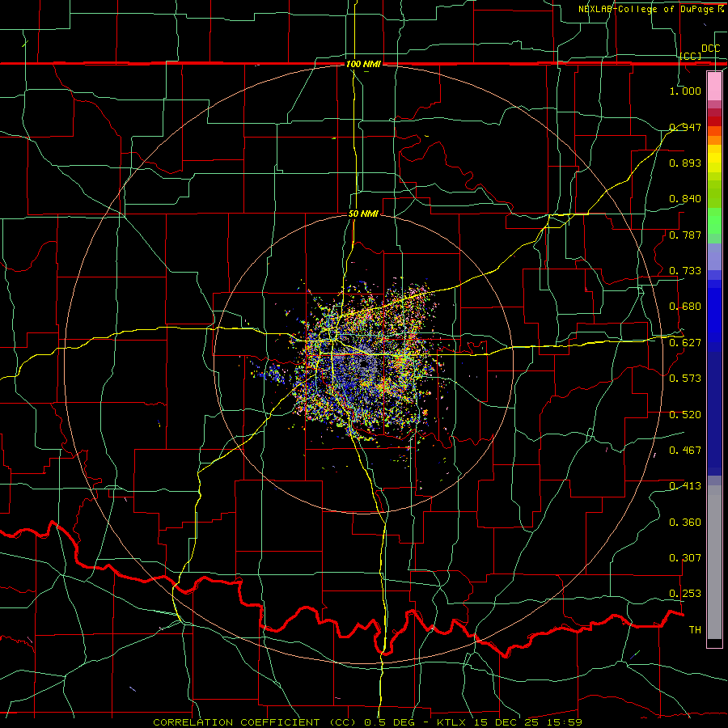Click the Correlation Coefficient KTLX caption text

(368, 722)
